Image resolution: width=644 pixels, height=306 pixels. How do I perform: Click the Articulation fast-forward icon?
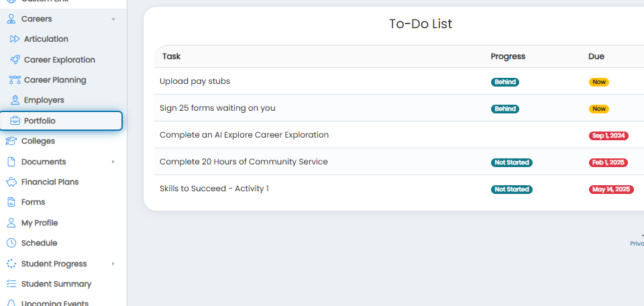click(x=15, y=39)
